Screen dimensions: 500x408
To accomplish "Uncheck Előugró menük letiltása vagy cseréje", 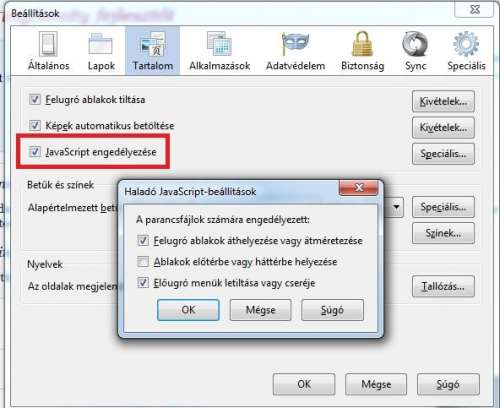I will tap(143, 283).
